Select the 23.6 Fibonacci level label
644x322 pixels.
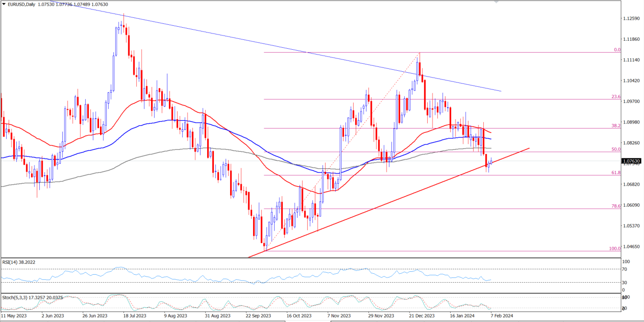(x=616, y=97)
